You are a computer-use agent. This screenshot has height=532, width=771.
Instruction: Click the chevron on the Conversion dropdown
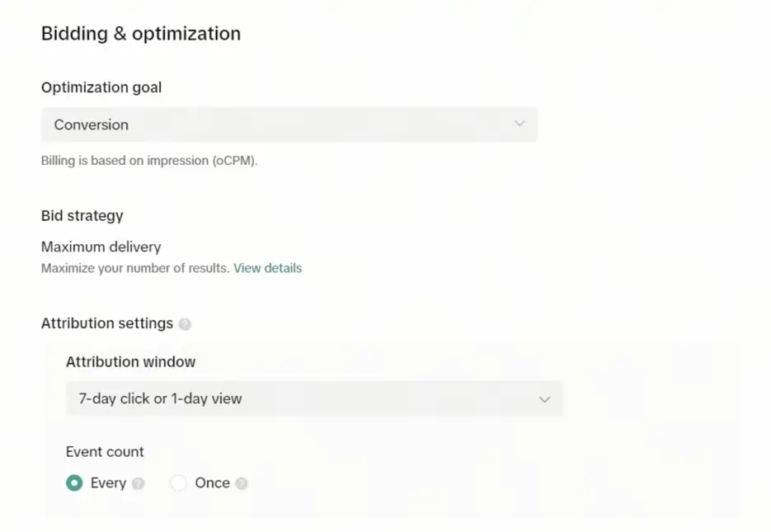coord(519,124)
